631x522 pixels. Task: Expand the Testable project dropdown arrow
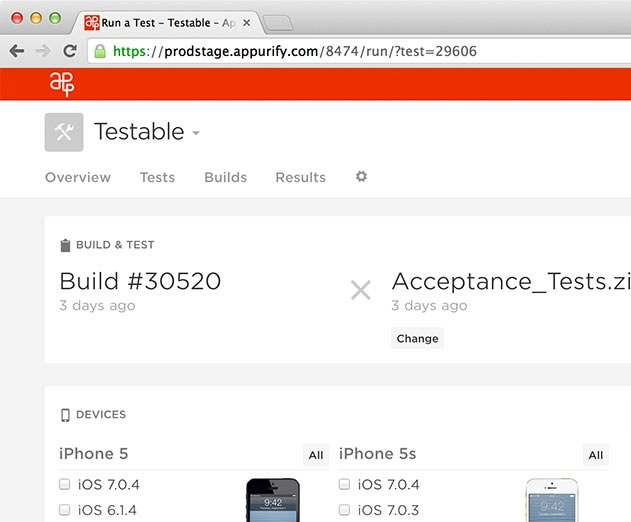point(196,133)
